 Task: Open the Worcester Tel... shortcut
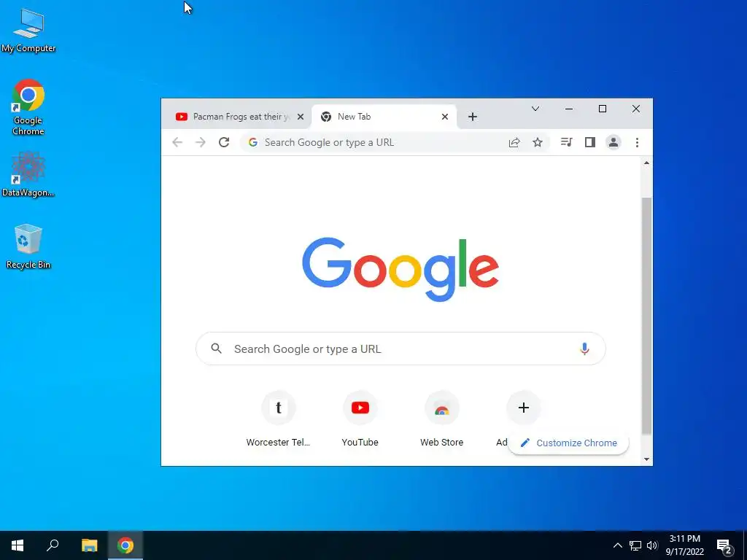pos(278,419)
